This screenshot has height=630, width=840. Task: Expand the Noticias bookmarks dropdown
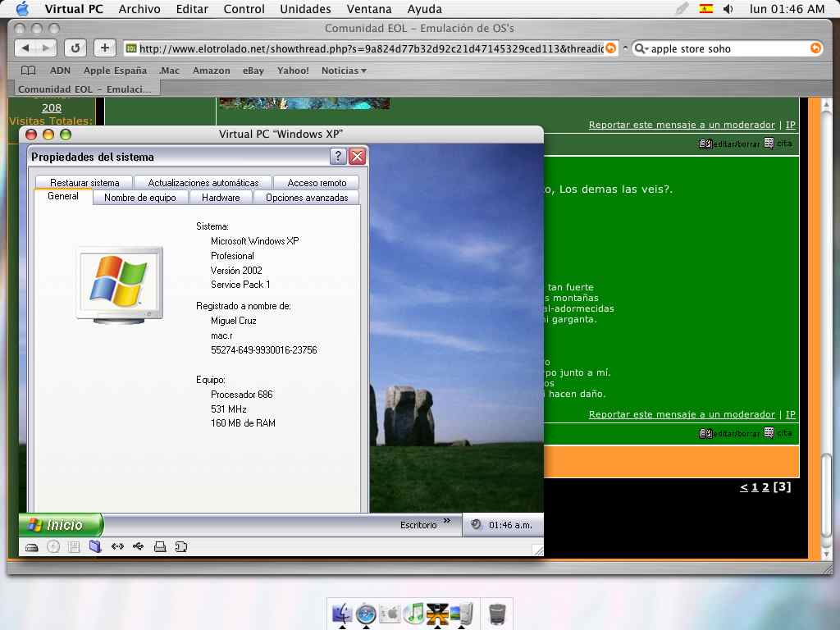click(x=344, y=71)
